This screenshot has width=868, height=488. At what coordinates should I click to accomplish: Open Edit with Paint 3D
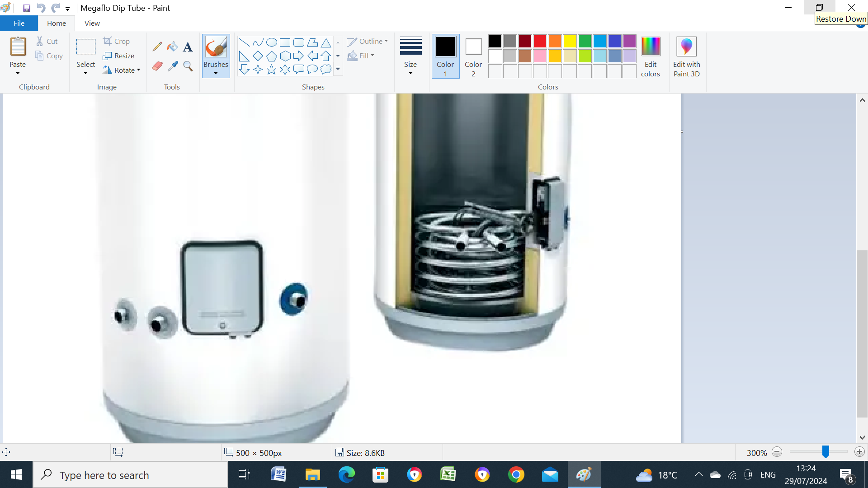(686, 57)
